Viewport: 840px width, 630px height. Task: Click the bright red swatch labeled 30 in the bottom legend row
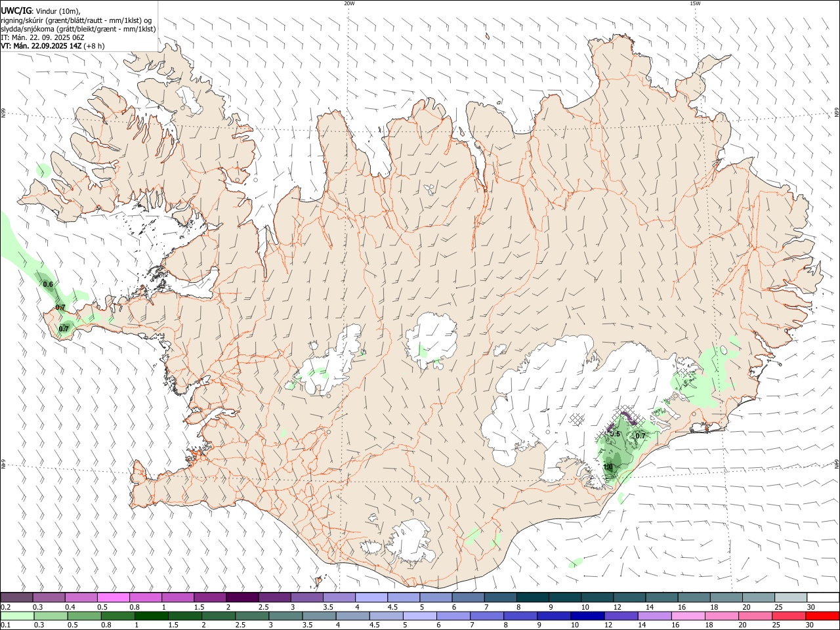click(x=823, y=616)
